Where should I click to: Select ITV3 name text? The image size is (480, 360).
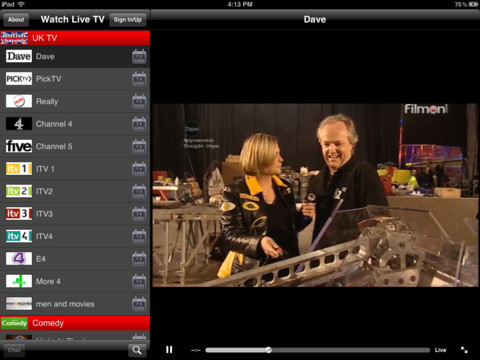tap(44, 214)
